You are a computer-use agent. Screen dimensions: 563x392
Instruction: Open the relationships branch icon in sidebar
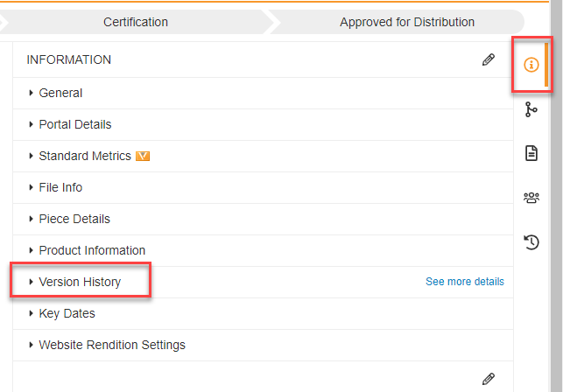click(531, 109)
